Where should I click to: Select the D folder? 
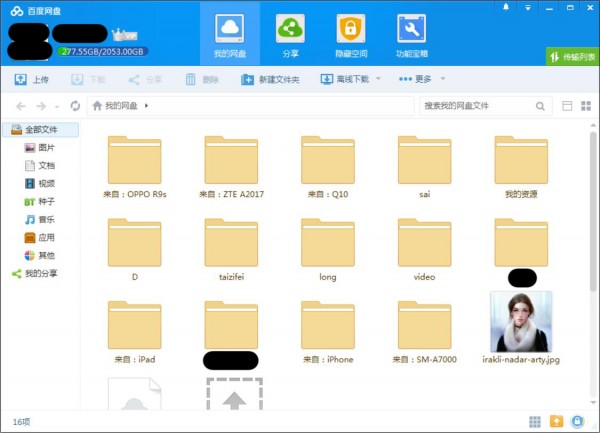135,250
